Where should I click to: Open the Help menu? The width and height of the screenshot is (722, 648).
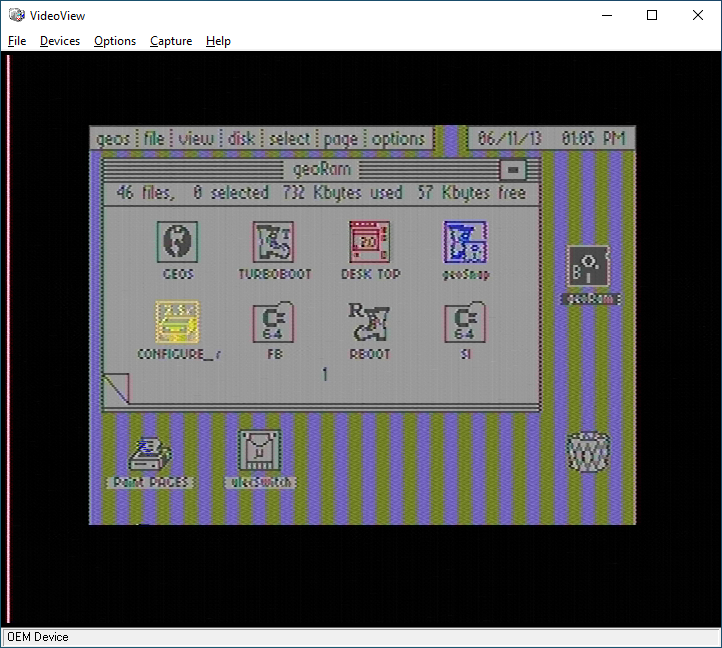(x=218, y=41)
